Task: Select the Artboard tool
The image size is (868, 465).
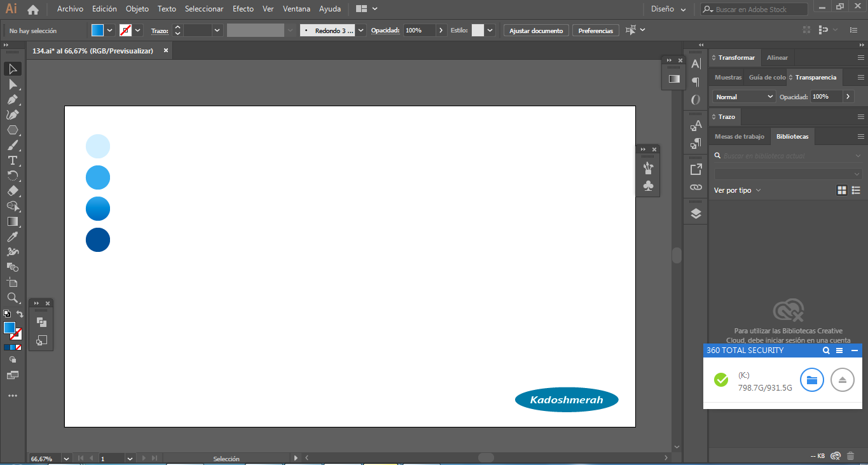Action: tap(12, 282)
